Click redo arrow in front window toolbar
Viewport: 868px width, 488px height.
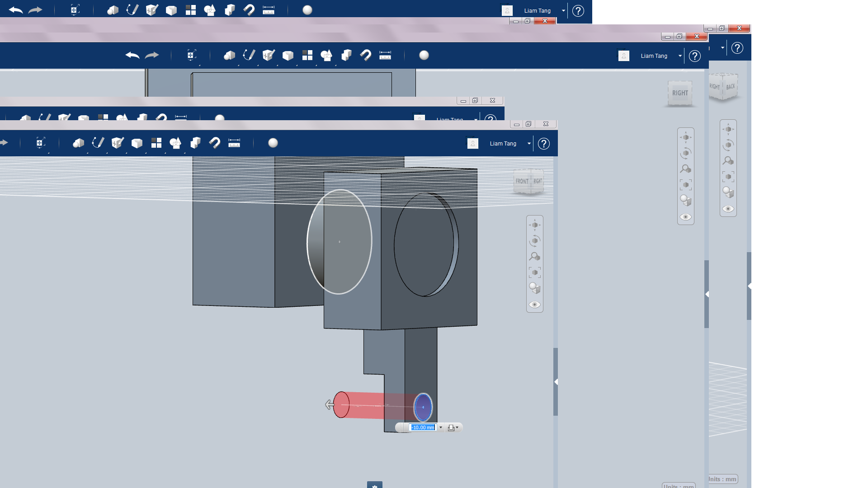4,143
